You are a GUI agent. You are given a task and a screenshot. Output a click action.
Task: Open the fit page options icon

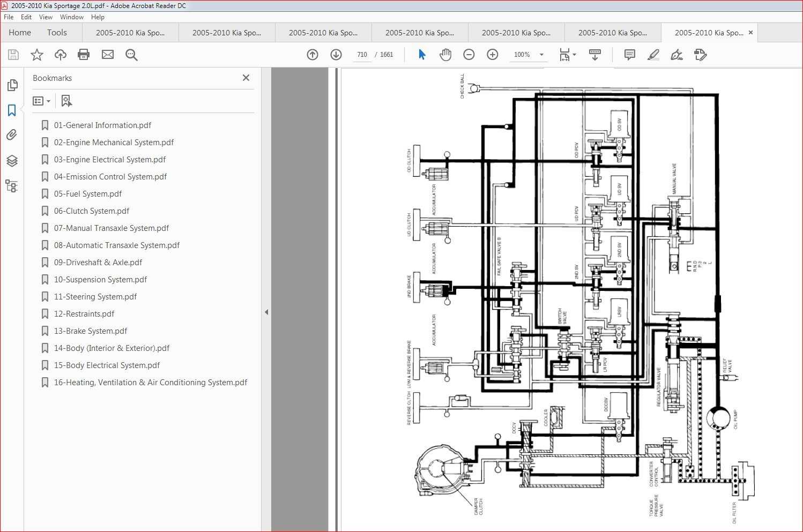pyautogui.click(x=567, y=55)
